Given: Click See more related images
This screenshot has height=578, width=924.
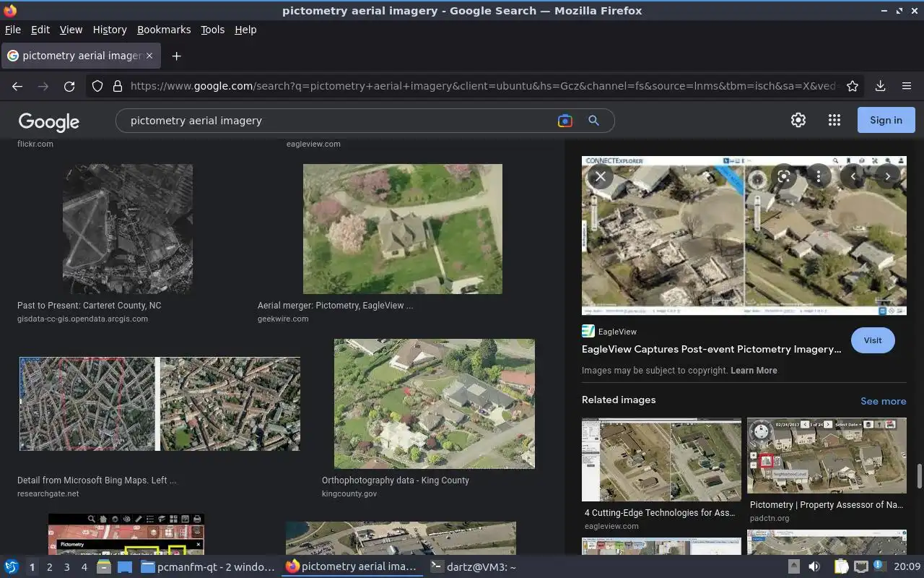Looking at the screenshot, I should [883, 401].
